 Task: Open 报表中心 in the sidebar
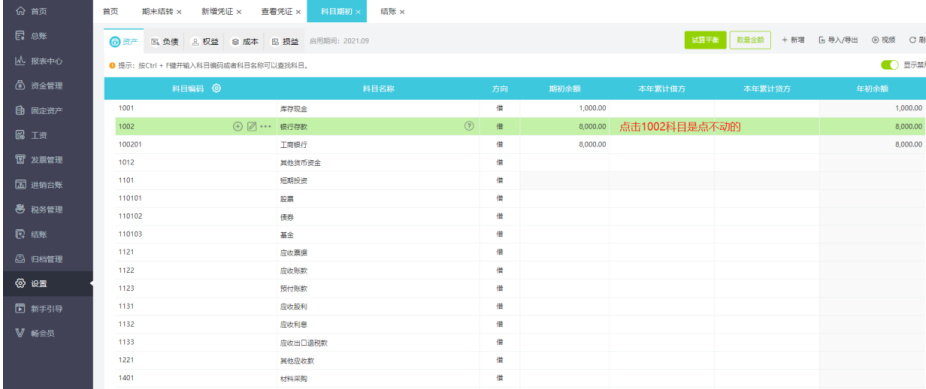[x=47, y=61]
